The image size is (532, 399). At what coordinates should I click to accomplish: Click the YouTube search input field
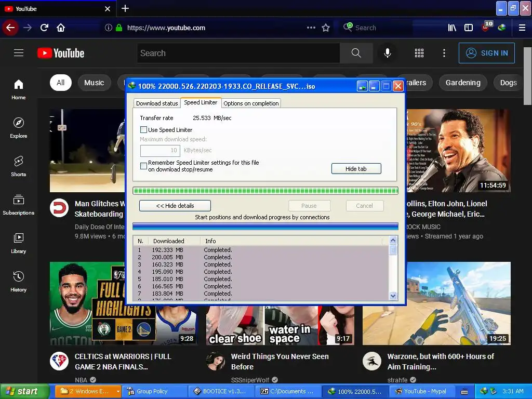click(238, 53)
